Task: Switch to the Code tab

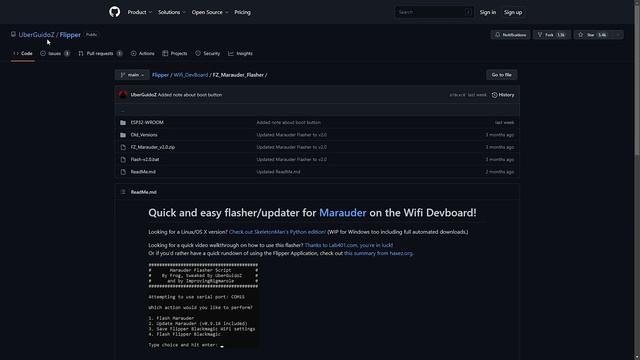Action: pos(23,53)
